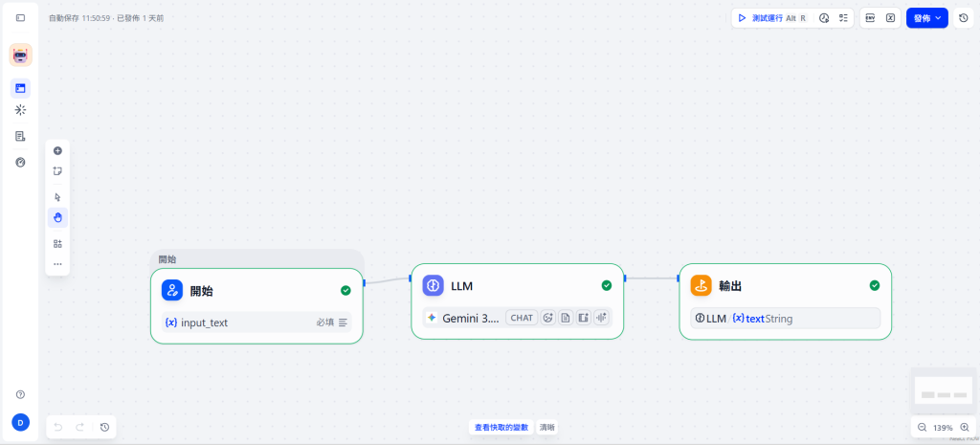Click vision feature icon in LLM node
Screen dimensions: 980x445
(548, 318)
